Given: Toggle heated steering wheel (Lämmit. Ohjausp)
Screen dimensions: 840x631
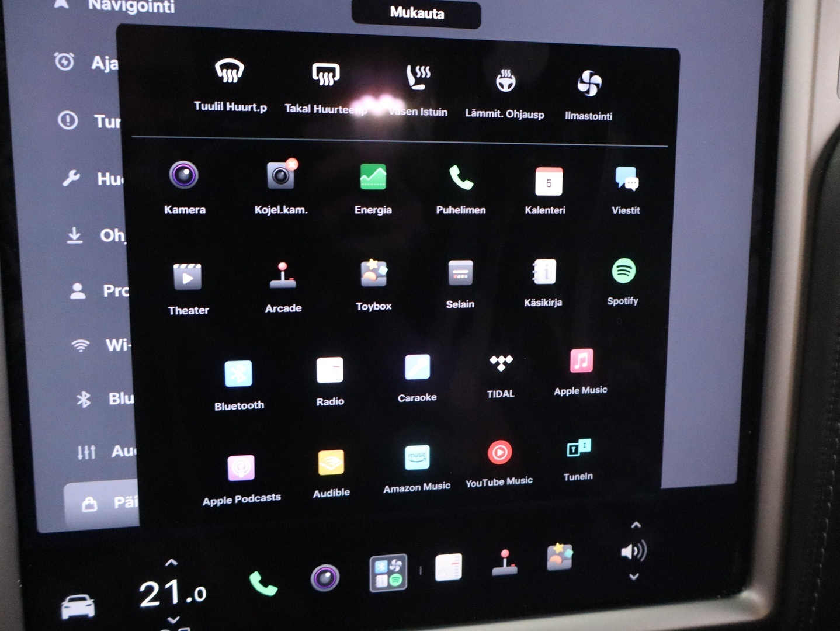Looking at the screenshot, I should coord(505,93).
